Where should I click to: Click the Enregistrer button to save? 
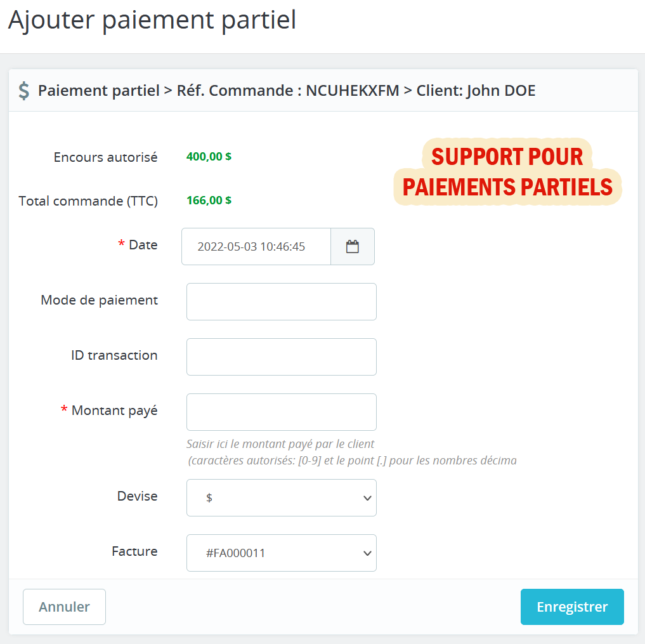click(x=571, y=607)
